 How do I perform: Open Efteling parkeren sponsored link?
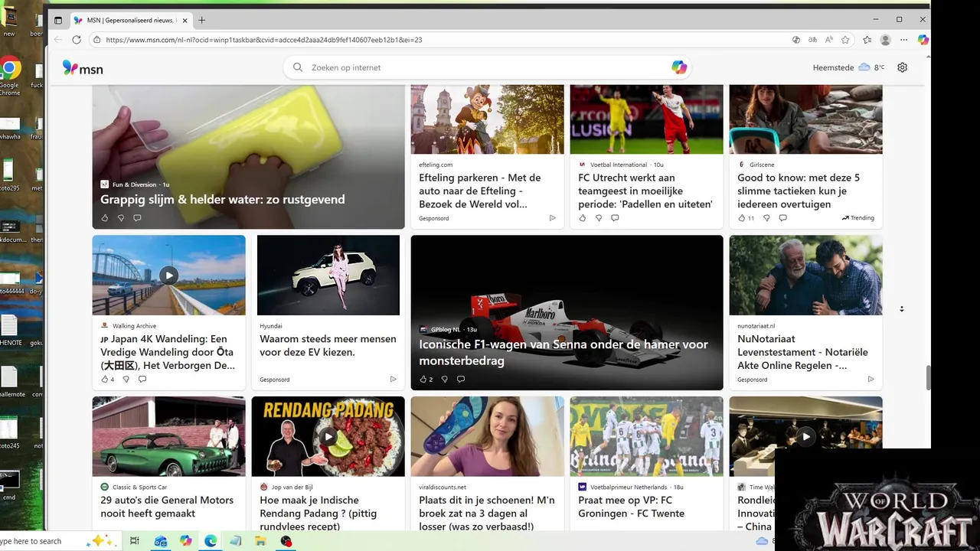480,191
